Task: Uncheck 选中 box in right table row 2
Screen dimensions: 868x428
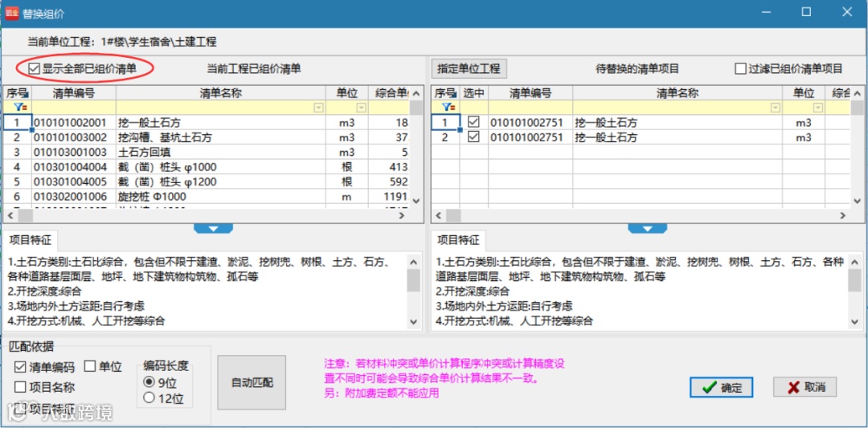Action: click(x=473, y=137)
